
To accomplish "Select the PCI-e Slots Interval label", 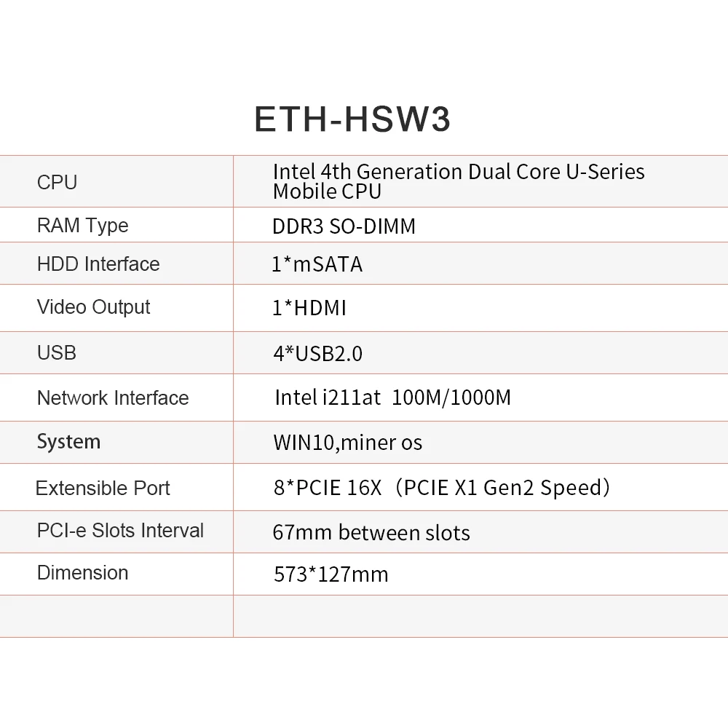I will pyautogui.click(x=120, y=531).
